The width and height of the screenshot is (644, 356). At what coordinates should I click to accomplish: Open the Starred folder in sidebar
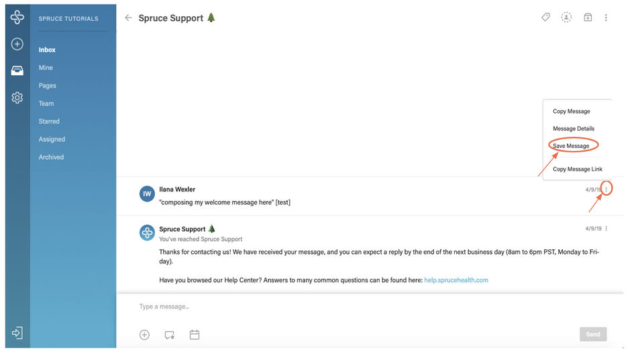pos(49,122)
